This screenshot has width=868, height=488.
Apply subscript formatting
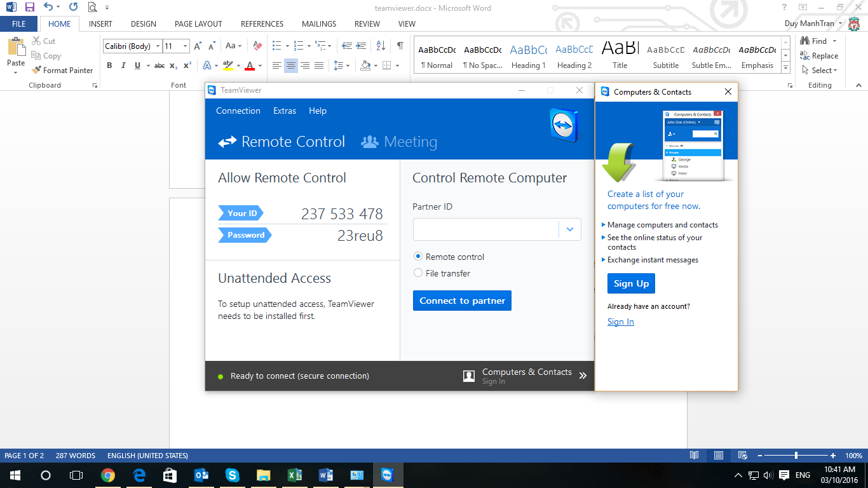(x=173, y=65)
